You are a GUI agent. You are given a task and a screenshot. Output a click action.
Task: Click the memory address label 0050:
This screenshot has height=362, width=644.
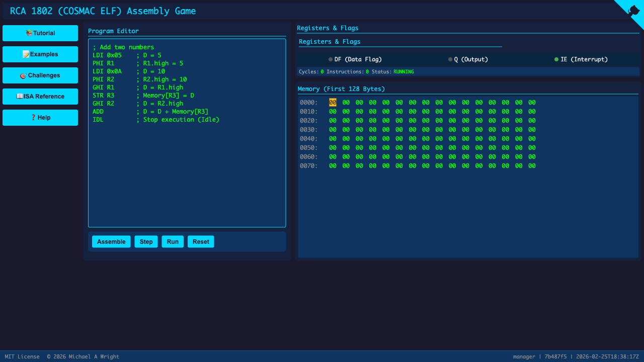coord(309,148)
